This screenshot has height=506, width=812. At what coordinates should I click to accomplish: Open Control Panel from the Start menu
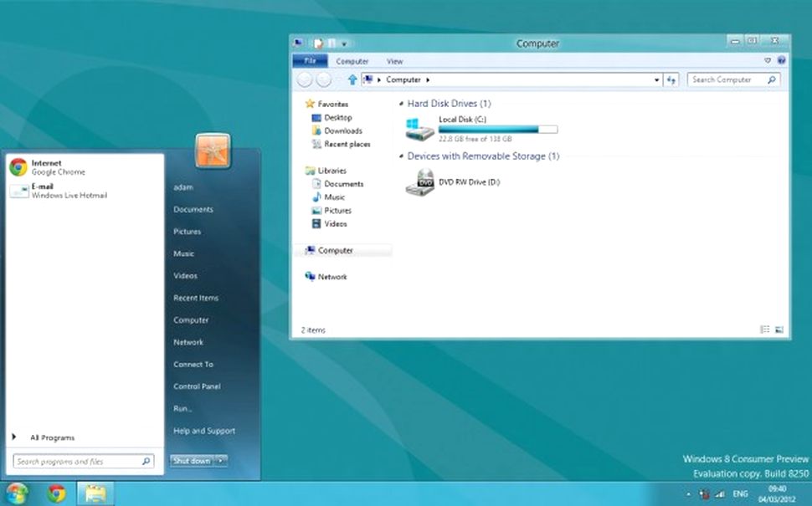197,386
